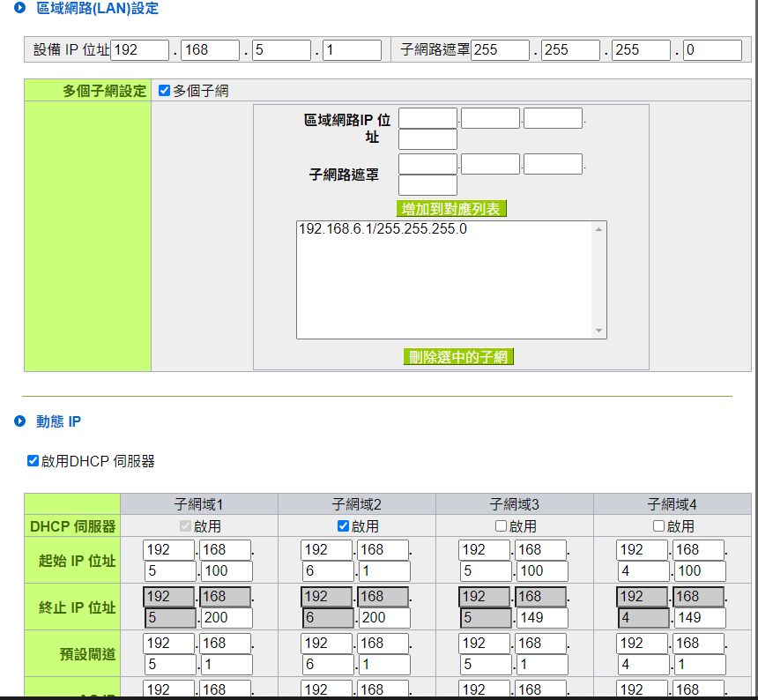Click the 設備 IP 位址 first octet field
Image resolution: width=758 pixels, height=700 pixels.
coord(139,50)
